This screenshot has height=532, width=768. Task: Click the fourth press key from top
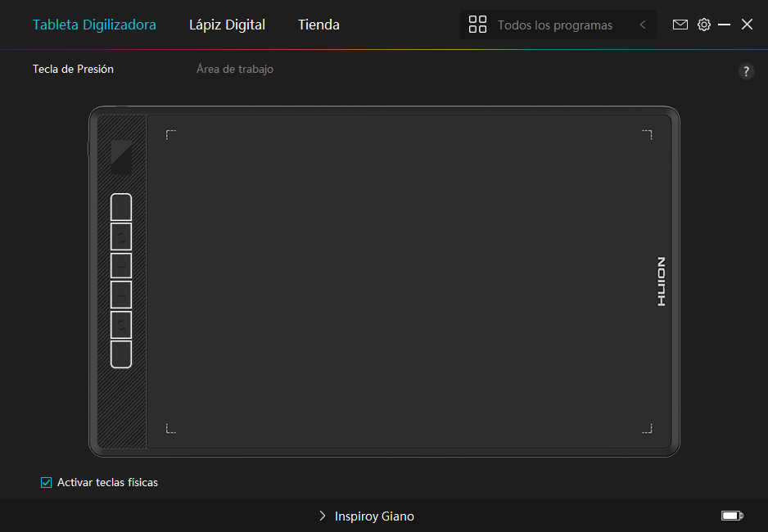(121, 294)
